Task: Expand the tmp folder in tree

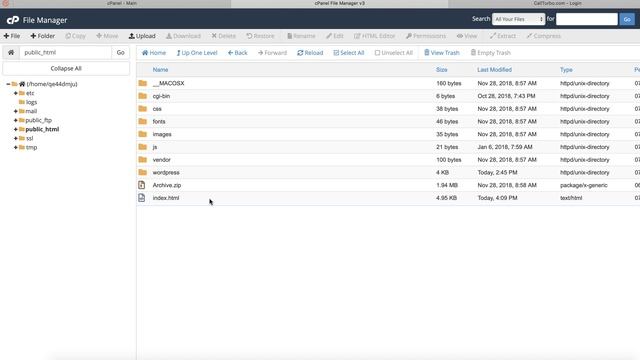Action: [16, 147]
